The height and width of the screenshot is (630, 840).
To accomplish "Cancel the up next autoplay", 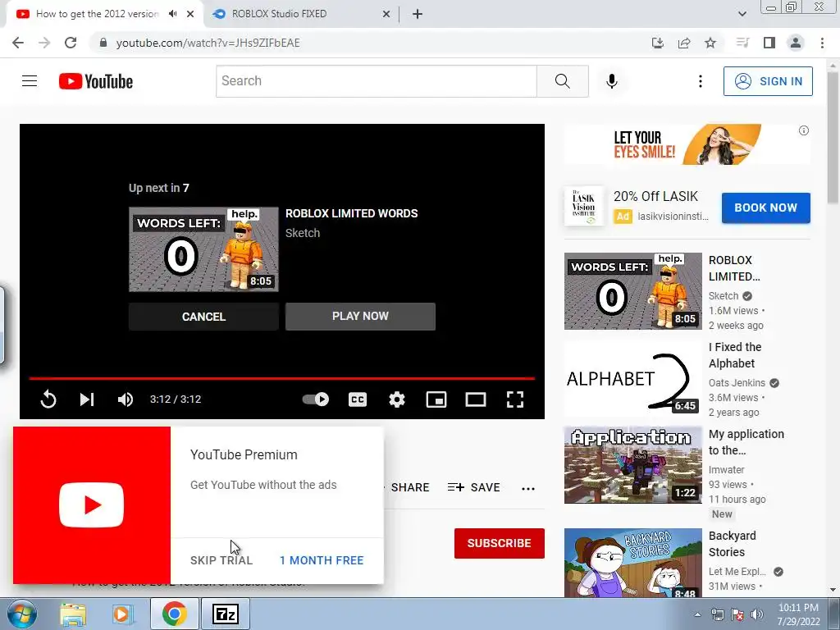I will click(x=203, y=317).
